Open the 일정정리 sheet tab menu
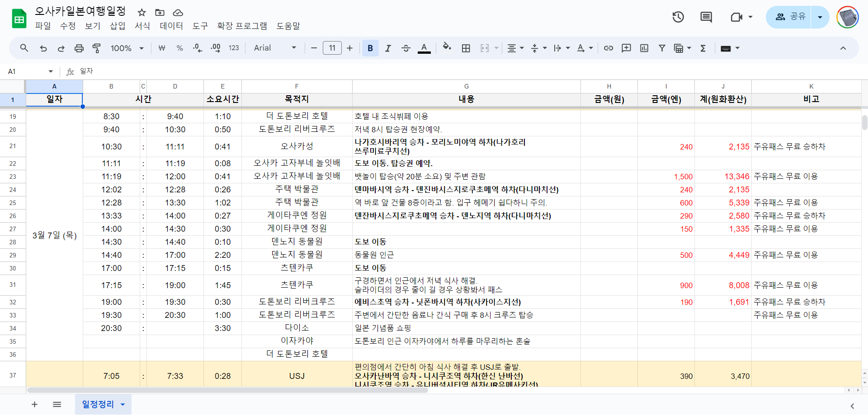The image size is (868, 415). [123, 405]
